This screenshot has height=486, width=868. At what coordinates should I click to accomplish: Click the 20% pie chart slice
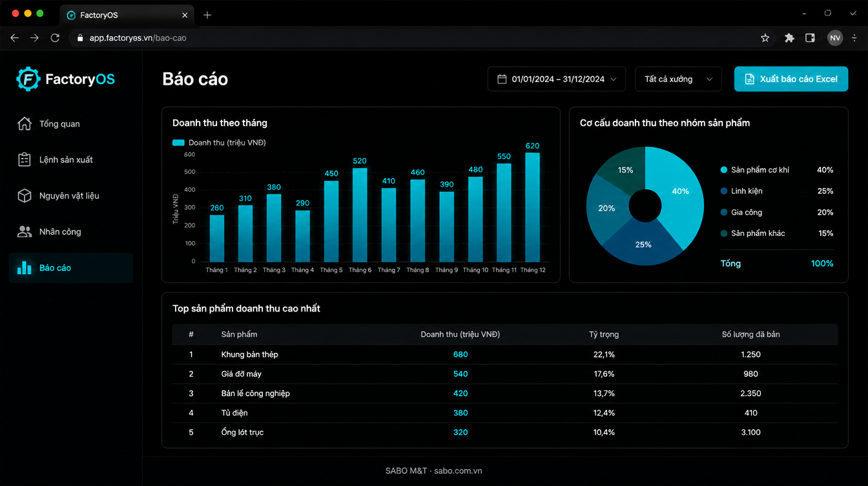pyautogui.click(x=606, y=208)
